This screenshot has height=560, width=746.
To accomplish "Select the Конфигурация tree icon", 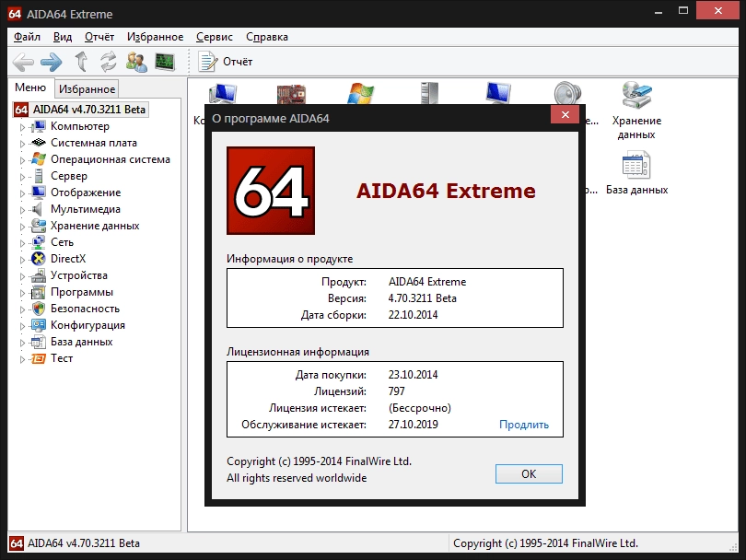I will pos(38,325).
